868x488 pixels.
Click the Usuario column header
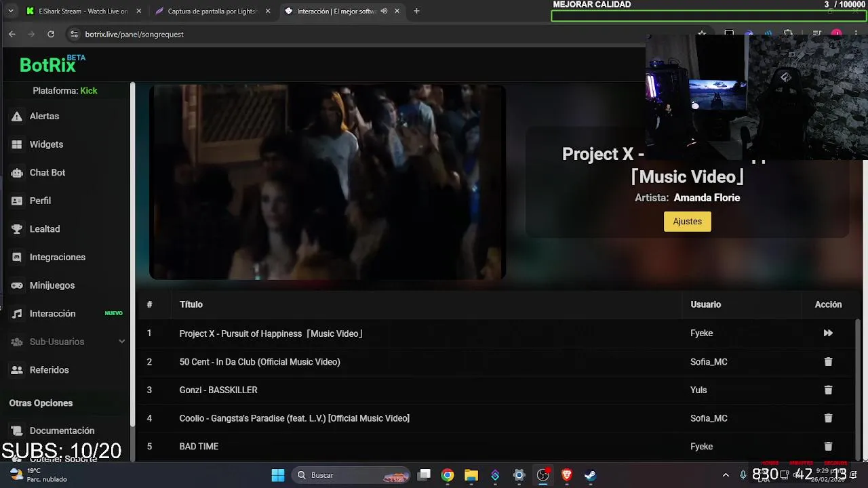pyautogui.click(x=705, y=305)
